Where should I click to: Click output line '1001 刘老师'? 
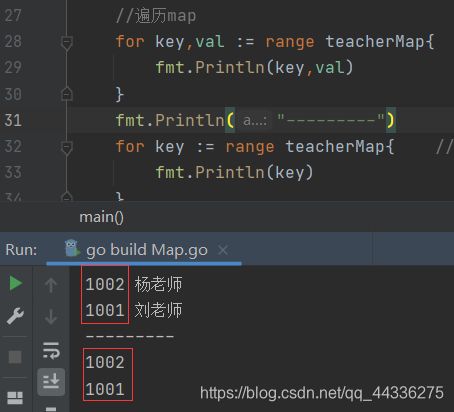pyautogui.click(x=134, y=310)
